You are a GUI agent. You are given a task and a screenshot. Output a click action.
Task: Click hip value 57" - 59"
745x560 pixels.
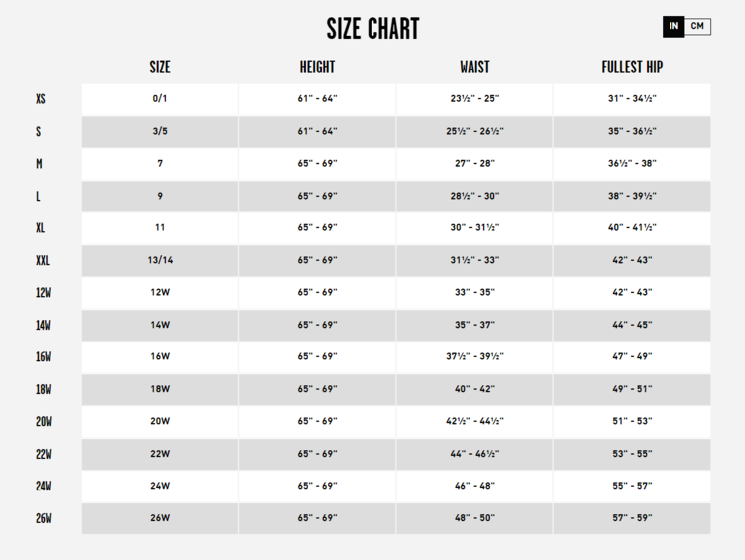(x=632, y=518)
